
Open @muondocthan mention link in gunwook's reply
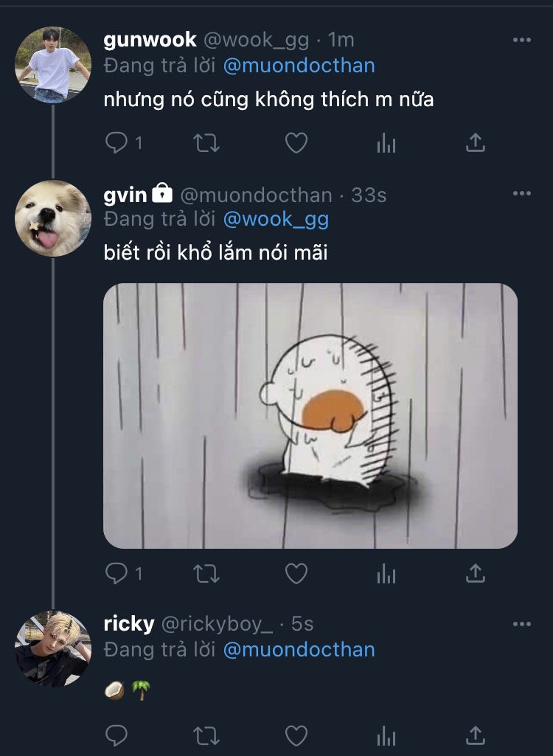(299, 66)
